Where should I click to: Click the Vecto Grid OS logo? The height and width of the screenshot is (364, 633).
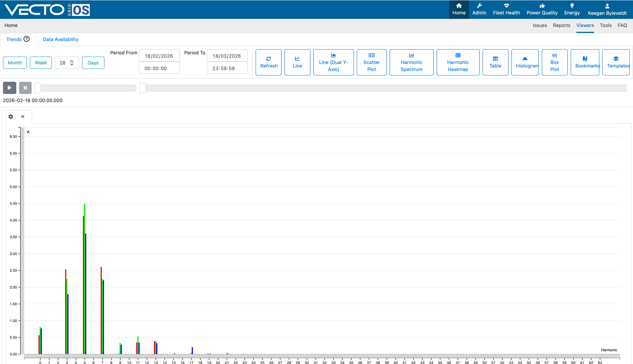click(47, 10)
